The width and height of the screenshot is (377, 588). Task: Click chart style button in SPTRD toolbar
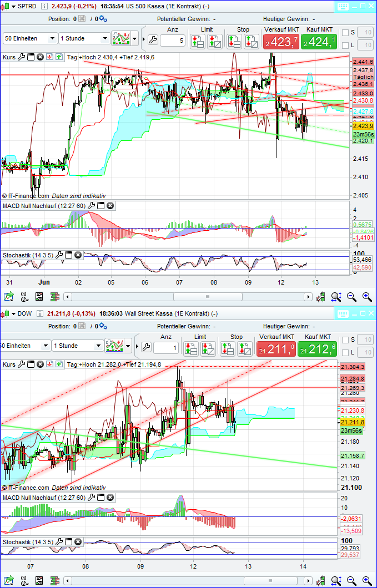121,38
